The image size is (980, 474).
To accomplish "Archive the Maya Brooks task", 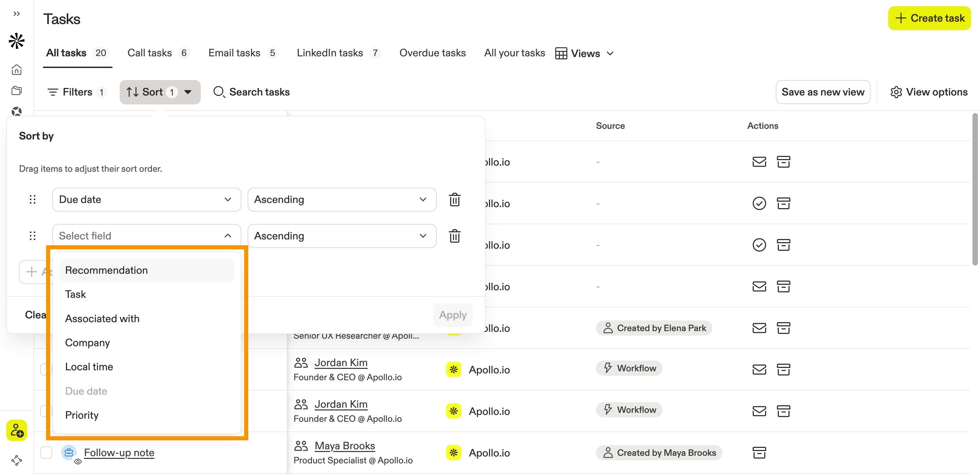I will click(x=759, y=452).
